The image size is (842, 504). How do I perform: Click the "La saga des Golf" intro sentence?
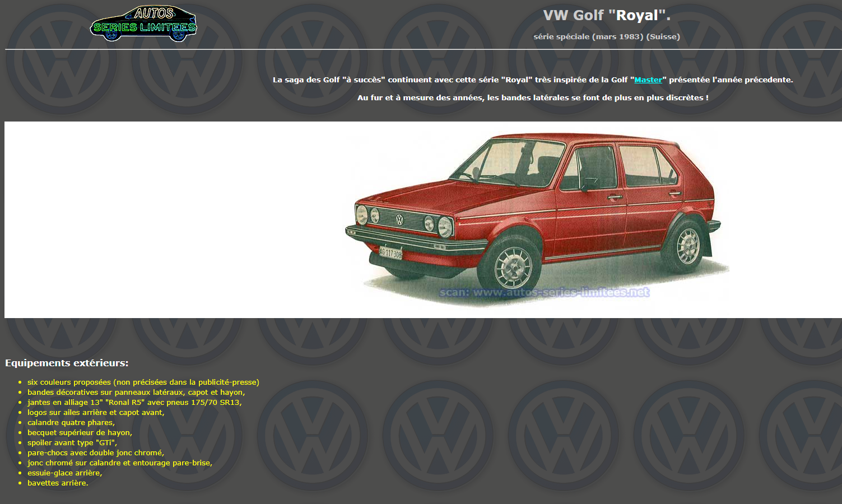(x=448, y=80)
